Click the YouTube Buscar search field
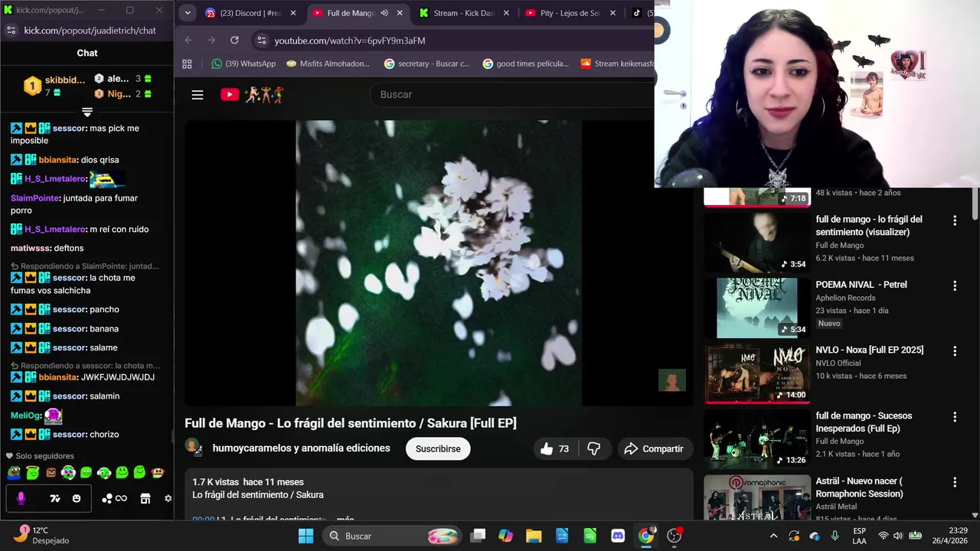Image resolution: width=980 pixels, height=551 pixels. [x=513, y=95]
